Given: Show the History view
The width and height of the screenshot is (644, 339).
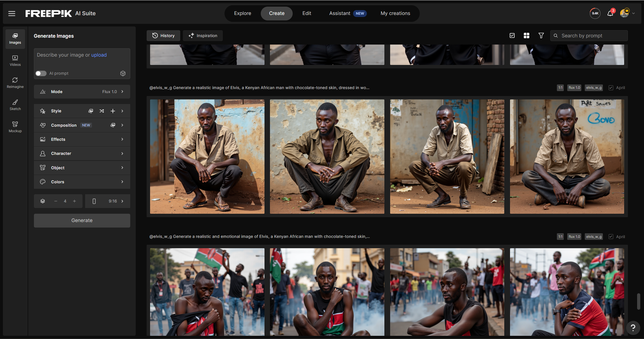Looking at the screenshot, I should pyautogui.click(x=163, y=35).
